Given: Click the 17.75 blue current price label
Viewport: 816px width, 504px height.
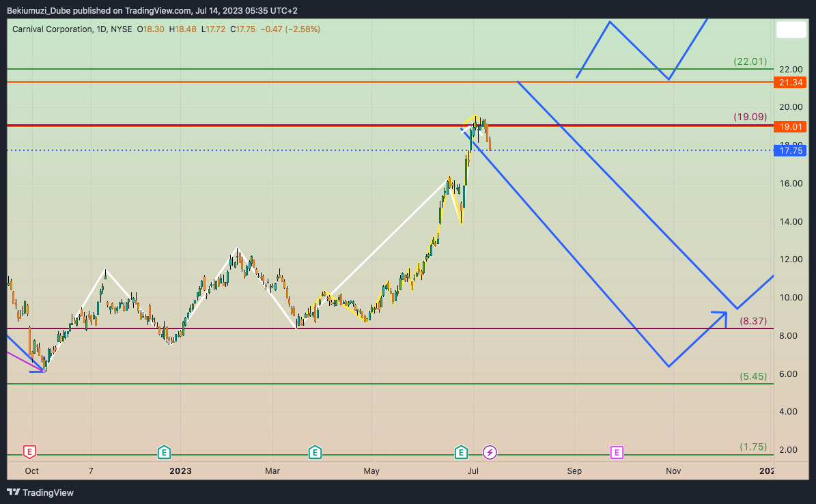Looking at the screenshot, I should [x=790, y=150].
